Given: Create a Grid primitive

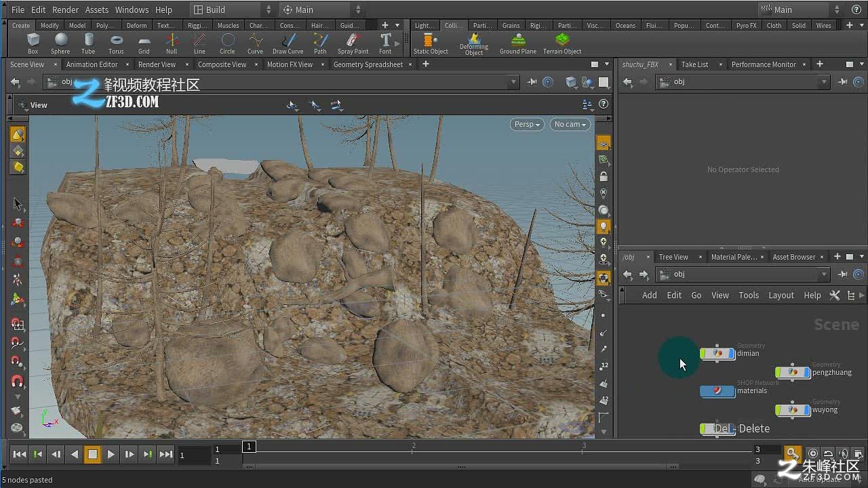Looking at the screenshot, I should tap(144, 44).
